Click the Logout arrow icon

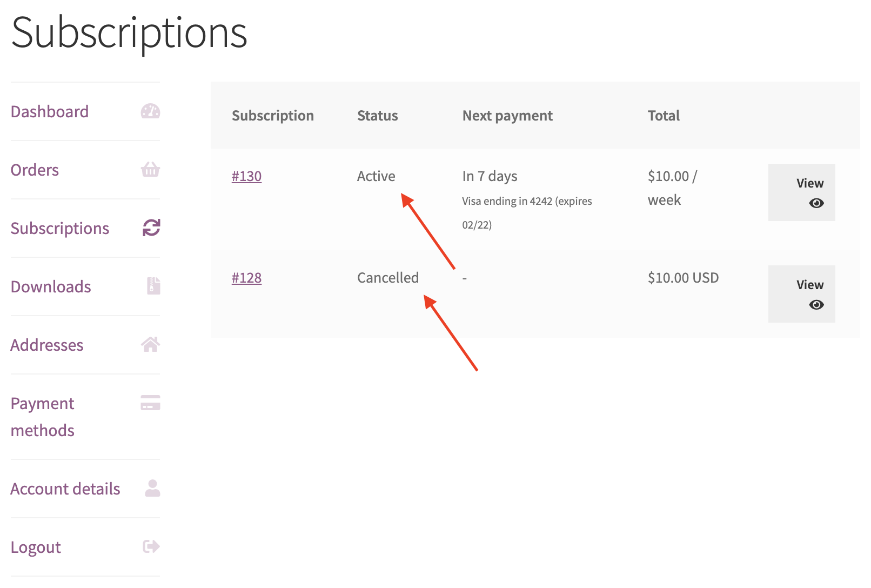(151, 546)
